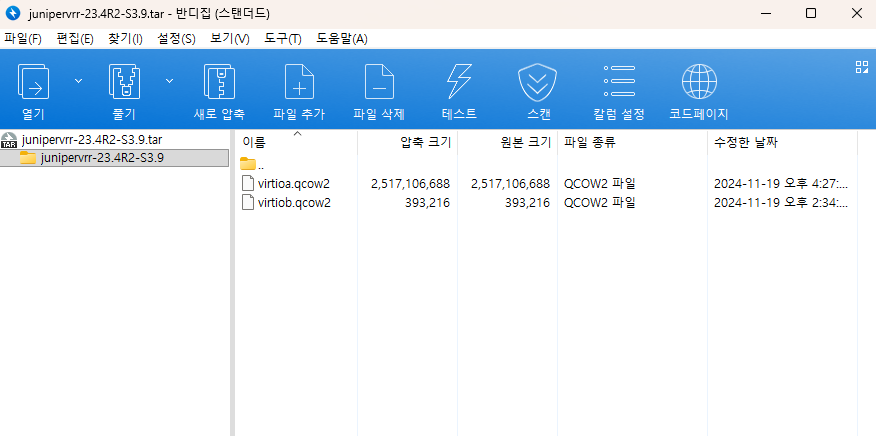The image size is (876, 436).
Task: Extract files using the 풀기 icon
Action: 124,92
